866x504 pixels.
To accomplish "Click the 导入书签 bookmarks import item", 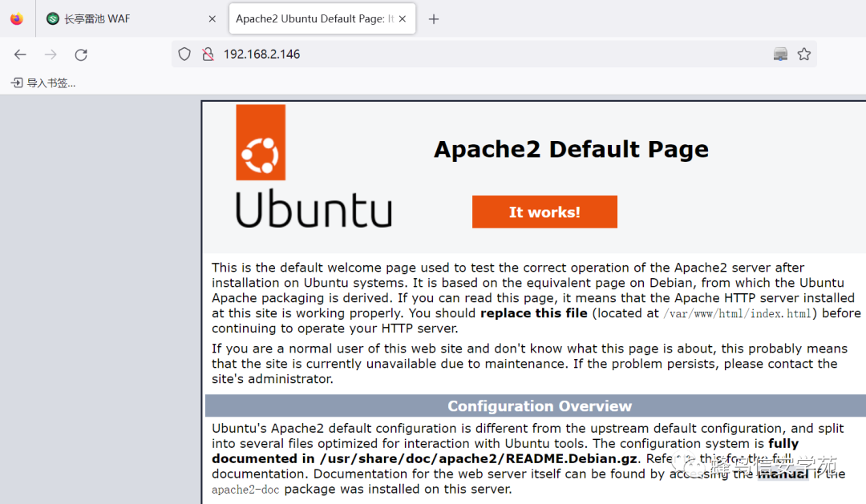I will 43,83.
